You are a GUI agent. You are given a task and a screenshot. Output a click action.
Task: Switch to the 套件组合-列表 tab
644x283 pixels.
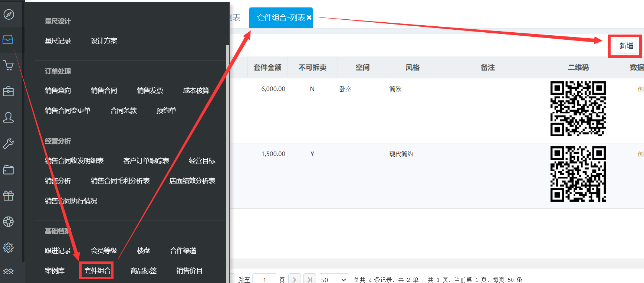pyautogui.click(x=281, y=17)
